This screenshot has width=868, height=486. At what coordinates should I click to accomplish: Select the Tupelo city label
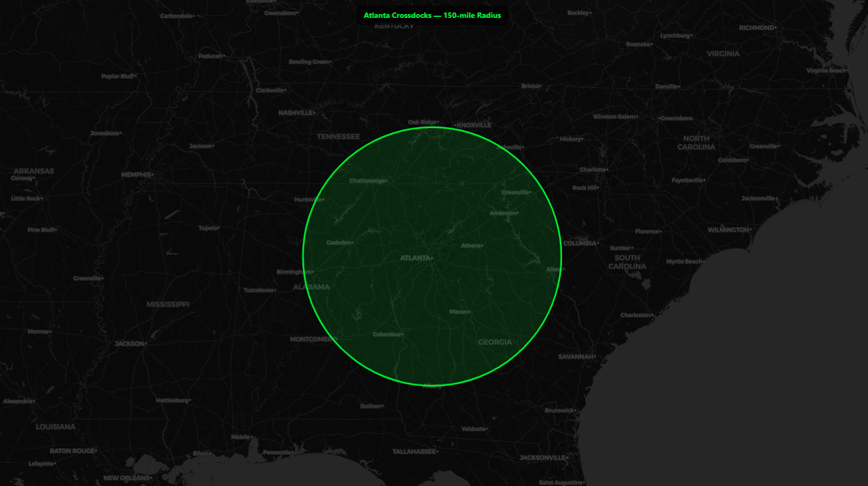tap(208, 228)
